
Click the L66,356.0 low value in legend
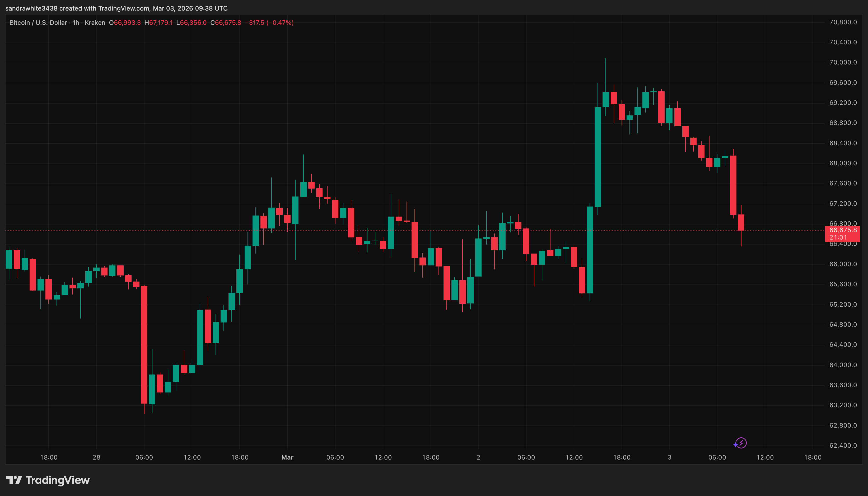pos(191,22)
